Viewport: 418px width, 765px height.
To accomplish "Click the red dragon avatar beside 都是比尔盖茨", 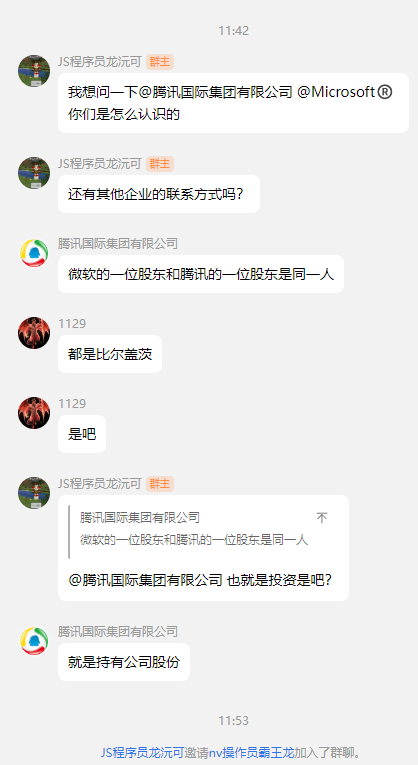I will [x=34, y=333].
